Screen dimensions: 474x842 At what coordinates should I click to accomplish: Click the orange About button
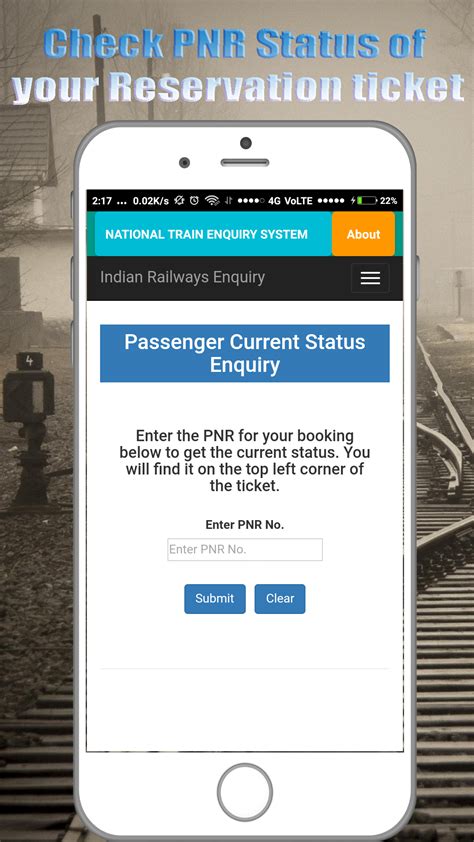[363, 234]
